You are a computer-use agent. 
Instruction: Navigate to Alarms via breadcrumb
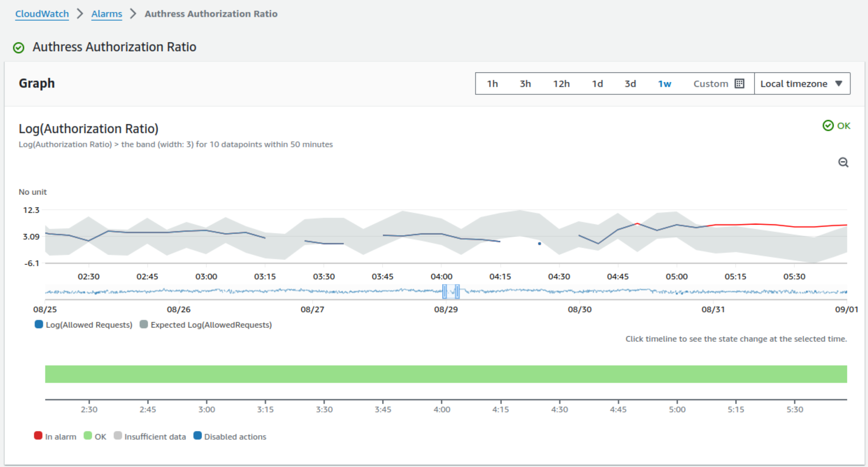click(106, 14)
